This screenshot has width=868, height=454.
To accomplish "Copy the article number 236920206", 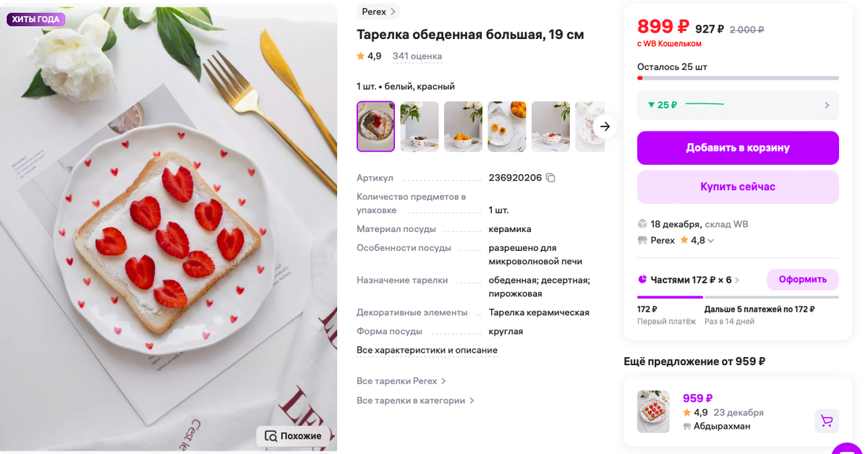I will (550, 177).
